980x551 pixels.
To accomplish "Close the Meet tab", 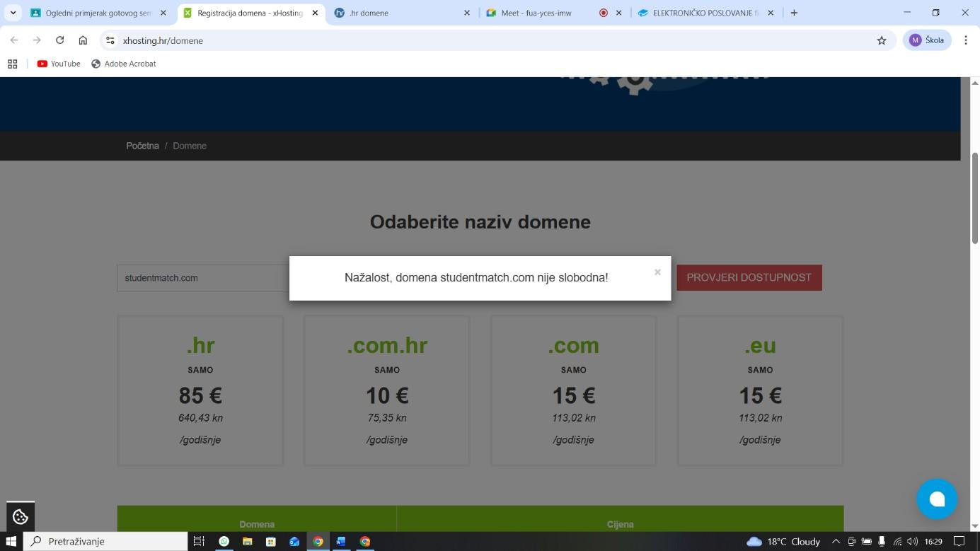I will pos(619,13).
